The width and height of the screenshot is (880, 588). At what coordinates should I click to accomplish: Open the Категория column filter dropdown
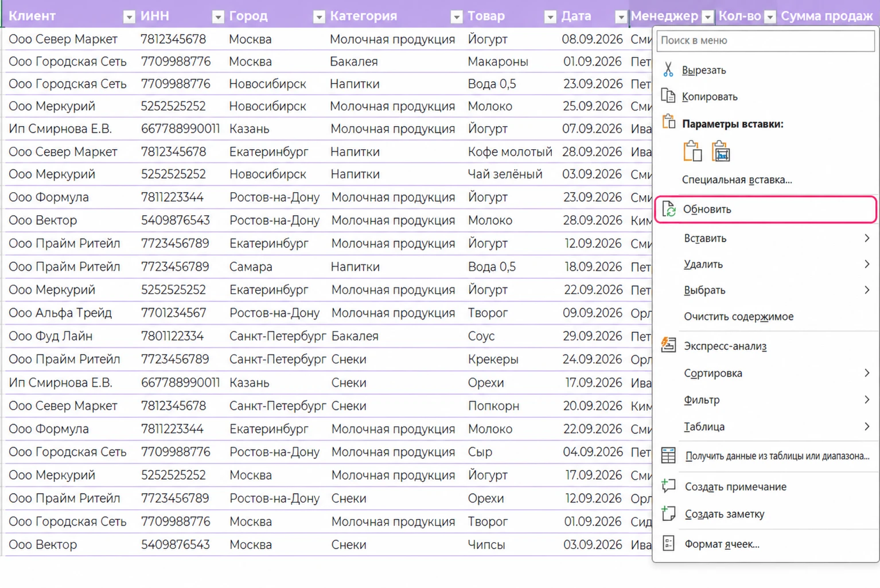click(457, 17)
